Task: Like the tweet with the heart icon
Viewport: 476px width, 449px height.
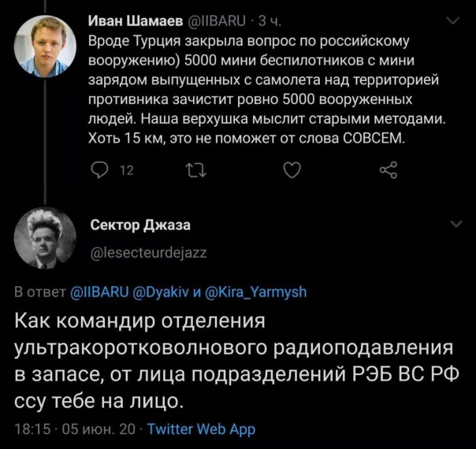Action: tap(291, 170)
